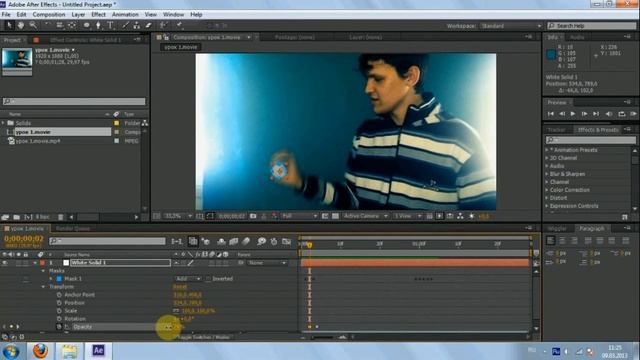Open the Flowchart view in Composition viewer
This screenshot has height=360, width=640.
(460, 216)
